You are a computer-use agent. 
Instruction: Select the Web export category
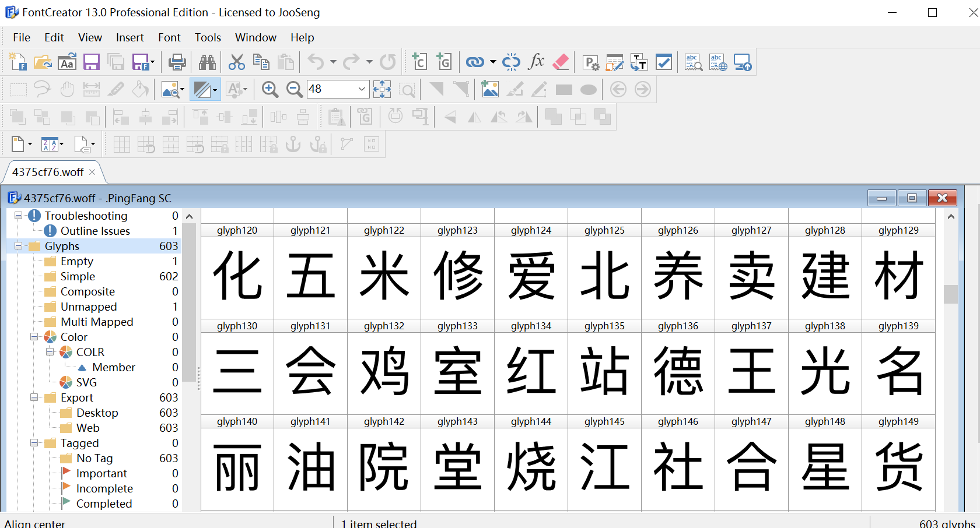click(87, 428)
